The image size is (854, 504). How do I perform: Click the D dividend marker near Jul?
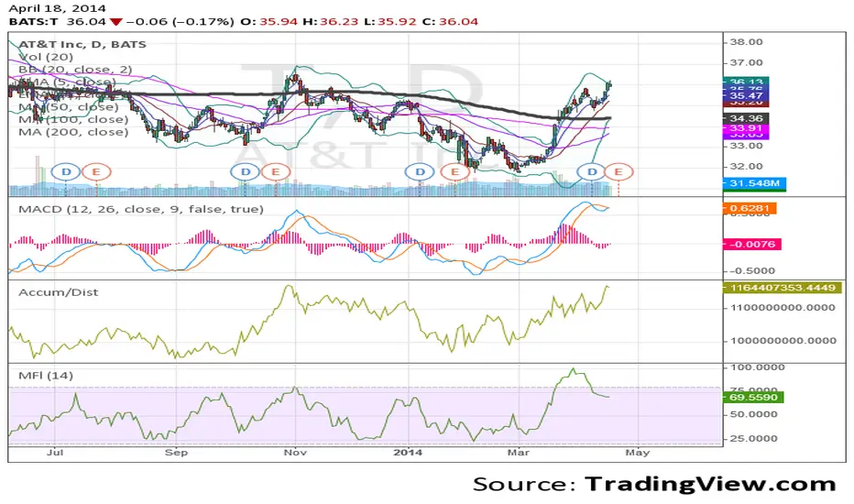click(66, 172)
